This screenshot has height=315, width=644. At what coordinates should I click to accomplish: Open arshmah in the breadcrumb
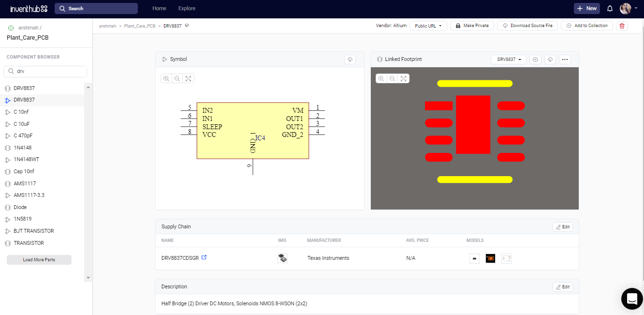[x=107, y=26]
